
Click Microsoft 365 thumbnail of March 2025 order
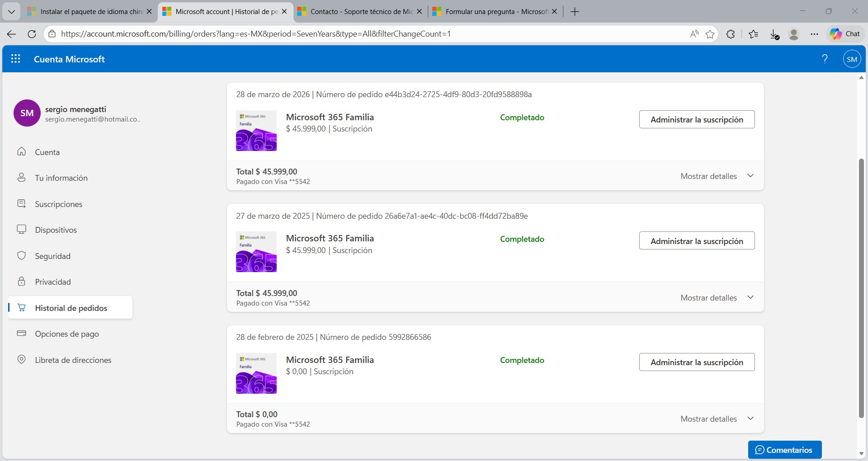click(x=256, y=252)
